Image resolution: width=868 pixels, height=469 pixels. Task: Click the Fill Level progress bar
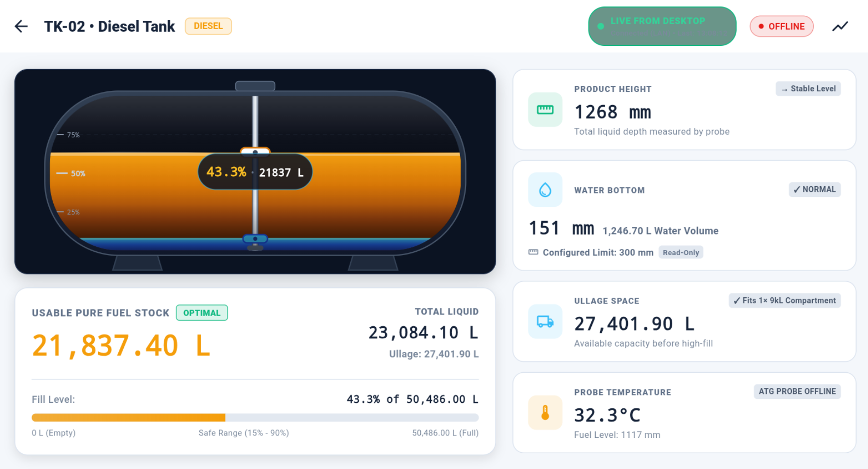255,418
